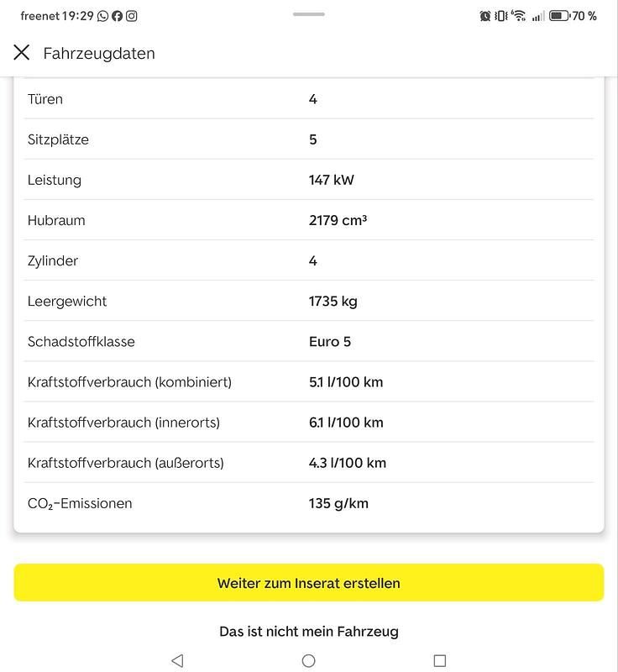Tap the Leergewicht 1735 kg value
The height and width of the screenshot is (672, 618).
333,302
